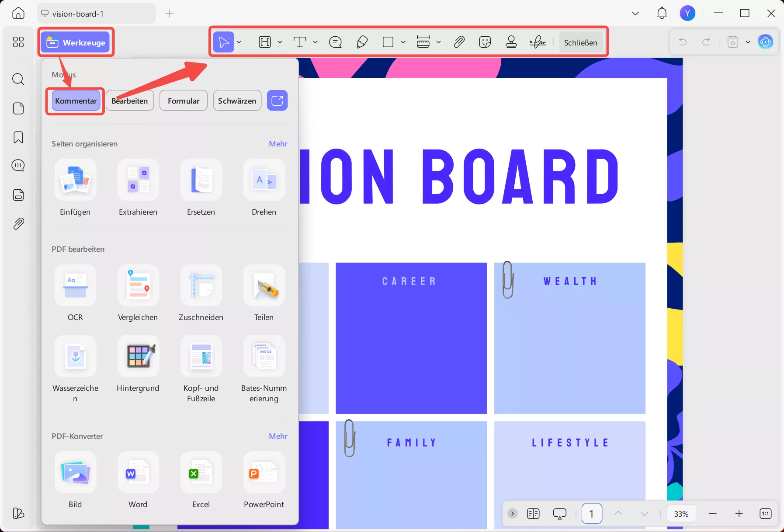Open the selection tool dropdown arrow

click(x=239, y=42)
